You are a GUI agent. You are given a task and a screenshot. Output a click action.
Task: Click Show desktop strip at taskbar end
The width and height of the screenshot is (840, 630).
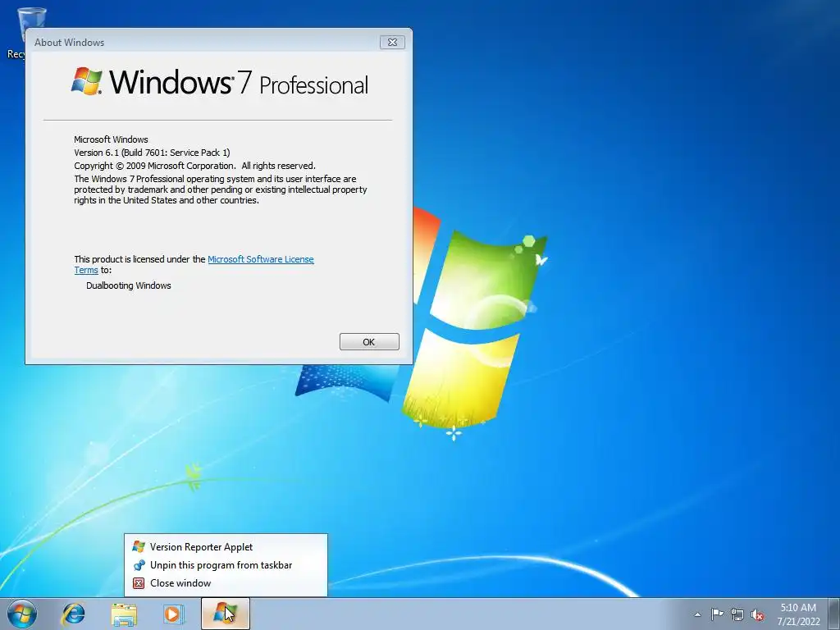click(834, 614)
